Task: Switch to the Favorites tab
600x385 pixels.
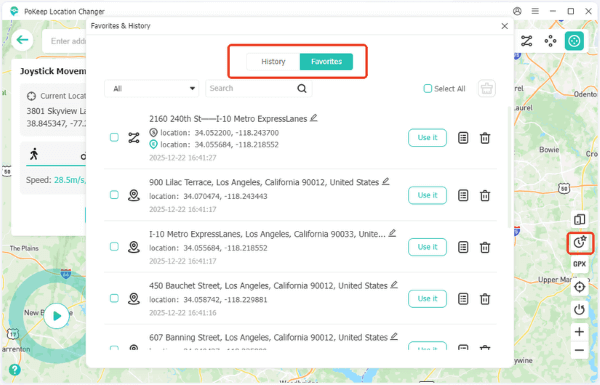Action: pyautogui.click(x=326, y=62)
